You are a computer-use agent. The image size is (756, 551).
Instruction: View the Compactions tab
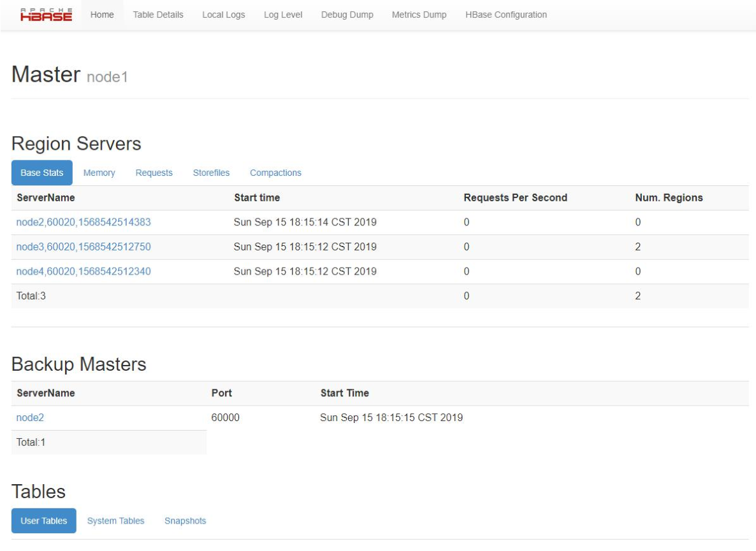(275, 172)
